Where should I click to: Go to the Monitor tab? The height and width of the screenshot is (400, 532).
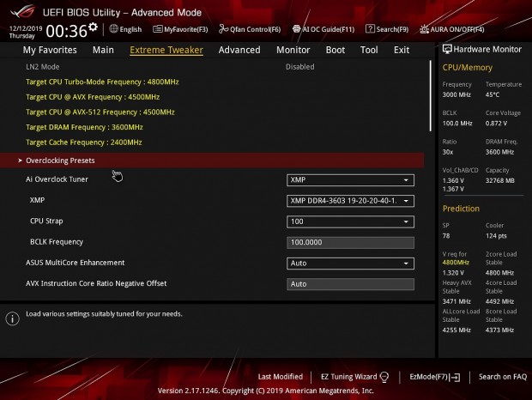[293, 50]
